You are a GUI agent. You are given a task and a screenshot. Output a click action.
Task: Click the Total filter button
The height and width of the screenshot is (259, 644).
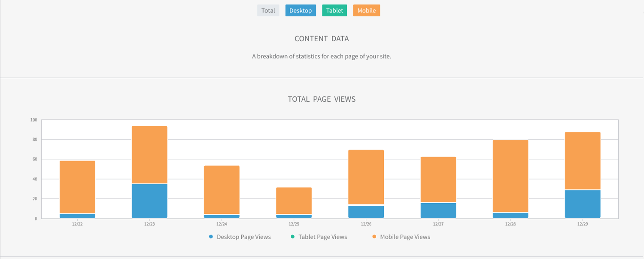(268, 10)
